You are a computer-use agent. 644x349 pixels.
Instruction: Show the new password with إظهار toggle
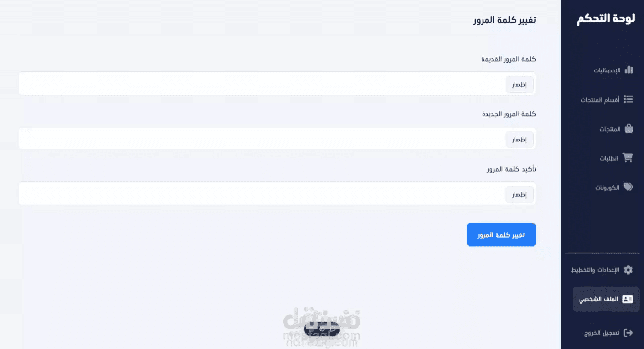click(519, 140)
